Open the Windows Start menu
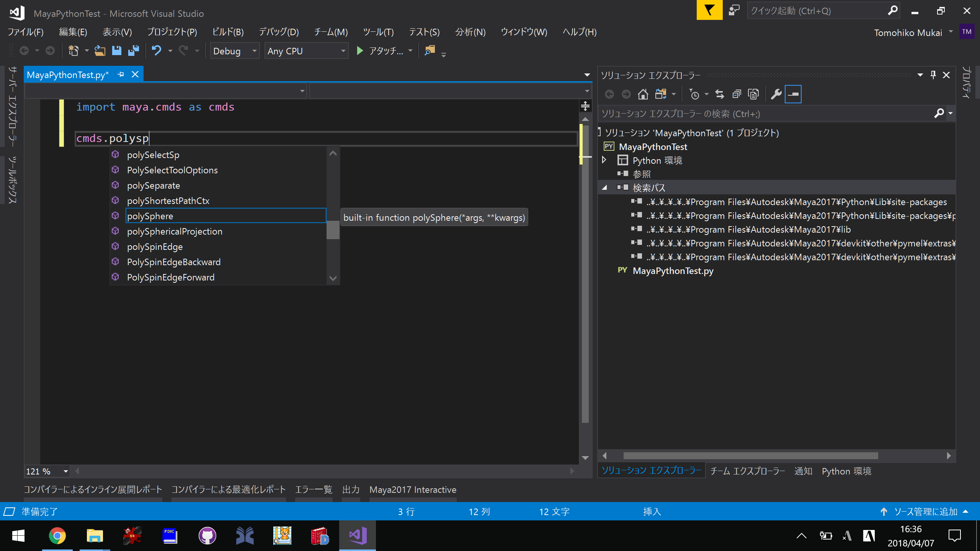This screenshot has height=551, width=980. point(18,536)
